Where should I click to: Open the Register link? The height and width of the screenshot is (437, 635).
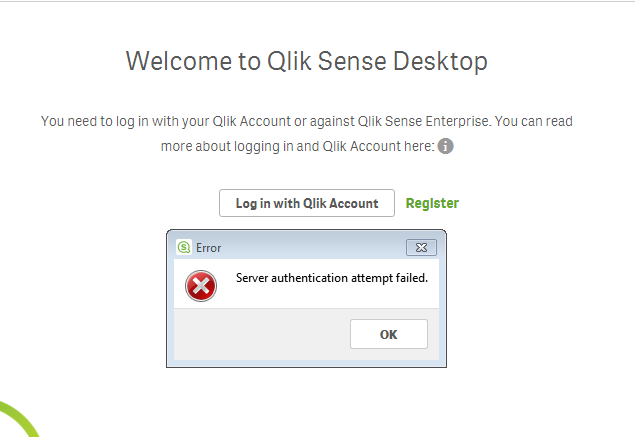[432, 203]
